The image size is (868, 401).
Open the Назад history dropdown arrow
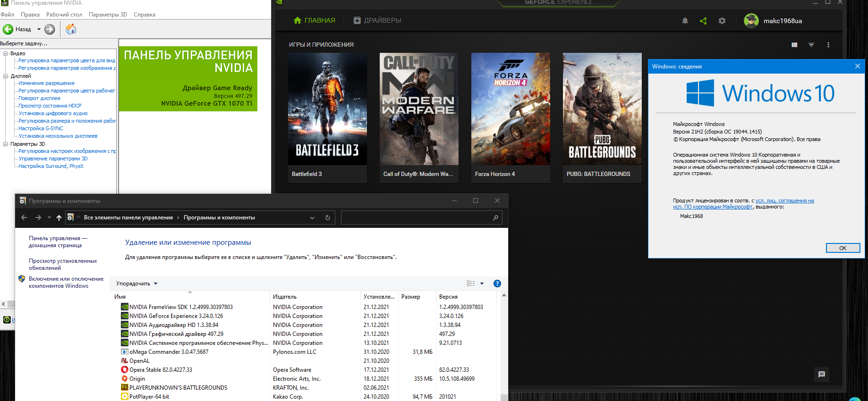coord(39,29)
